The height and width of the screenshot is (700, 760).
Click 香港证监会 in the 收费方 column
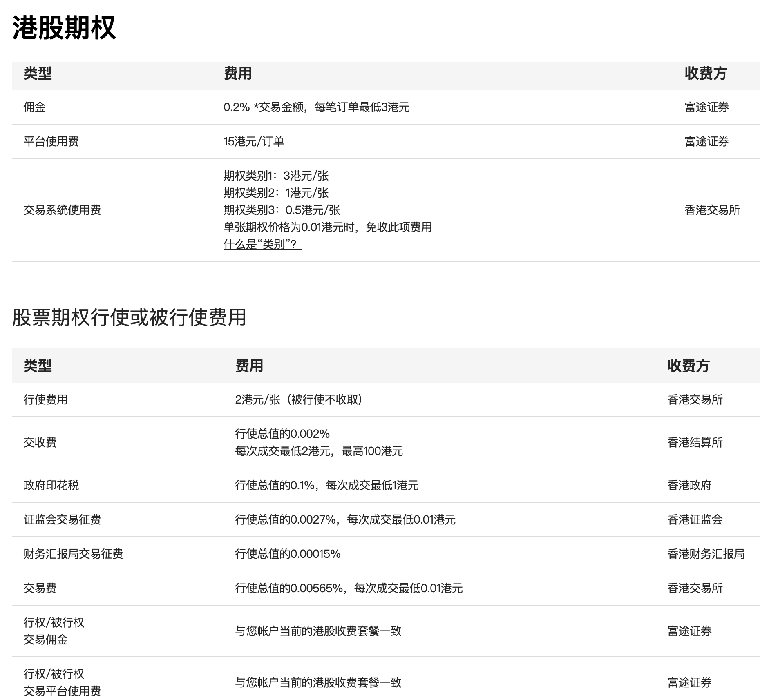(x=695, y=519)
